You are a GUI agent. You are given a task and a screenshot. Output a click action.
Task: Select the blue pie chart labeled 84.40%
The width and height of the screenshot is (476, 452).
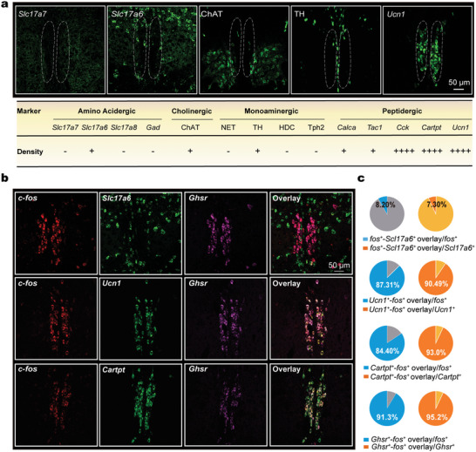387,344
